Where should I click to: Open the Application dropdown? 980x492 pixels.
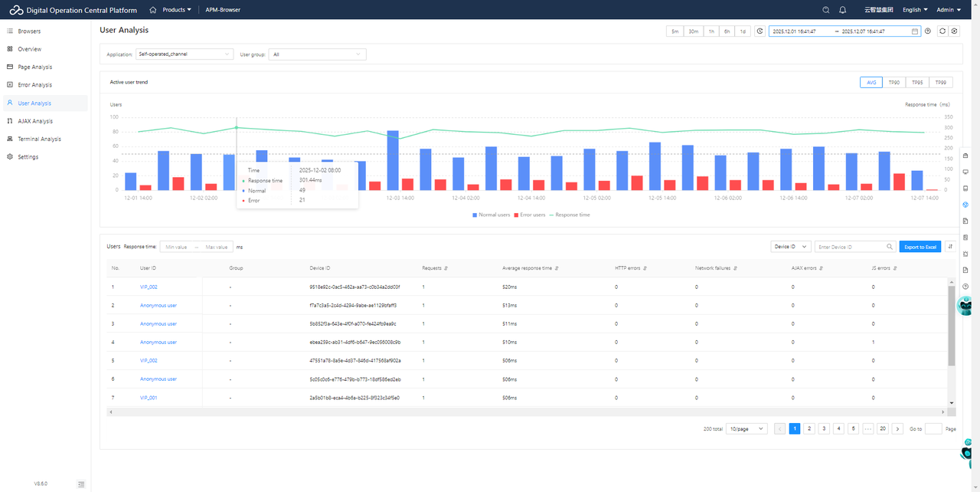pyautogui.click(x=184, y=54)
